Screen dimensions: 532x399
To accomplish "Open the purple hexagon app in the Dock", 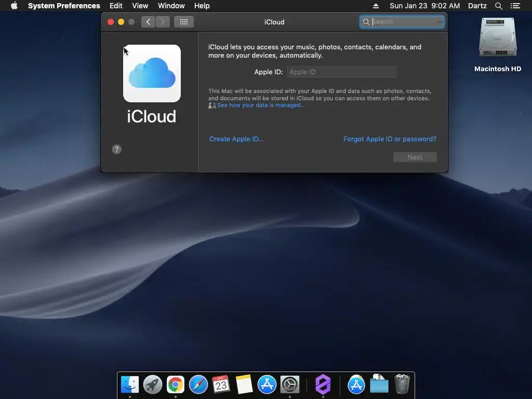I will (x=323, y=384).
